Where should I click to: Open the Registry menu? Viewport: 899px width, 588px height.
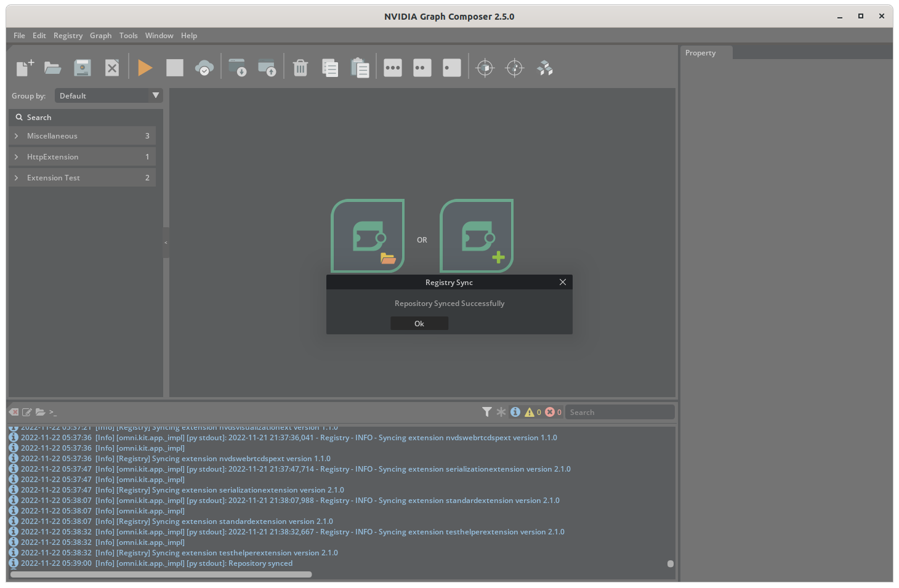pyautogui.click(x=68, y=36)
